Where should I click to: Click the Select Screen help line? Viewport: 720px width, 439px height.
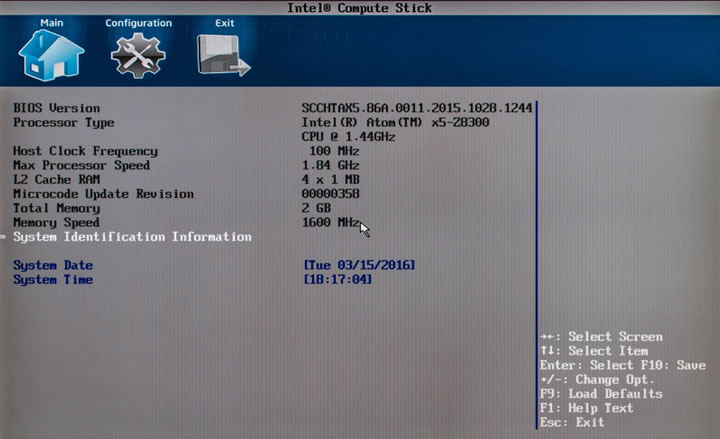602,337
